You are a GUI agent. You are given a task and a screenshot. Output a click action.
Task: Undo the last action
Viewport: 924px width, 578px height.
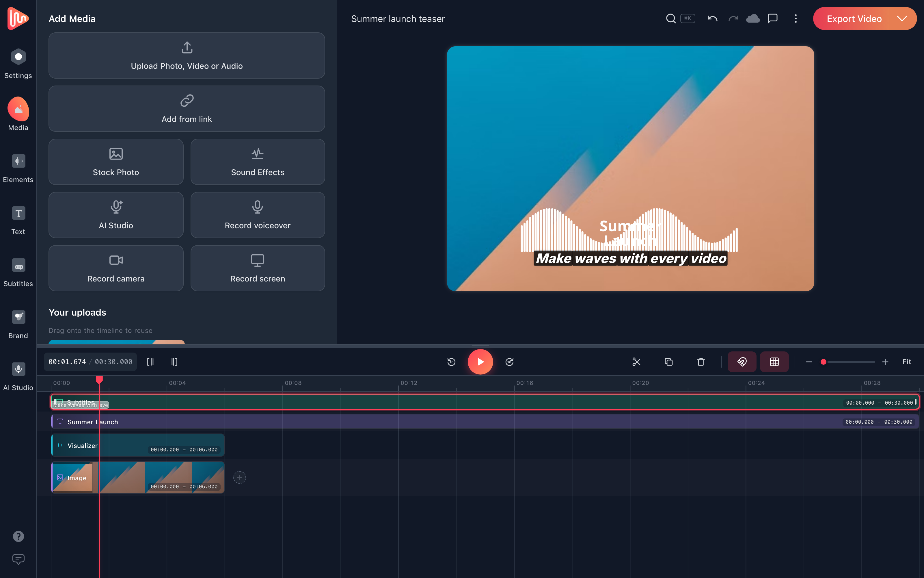click(712, 18)
